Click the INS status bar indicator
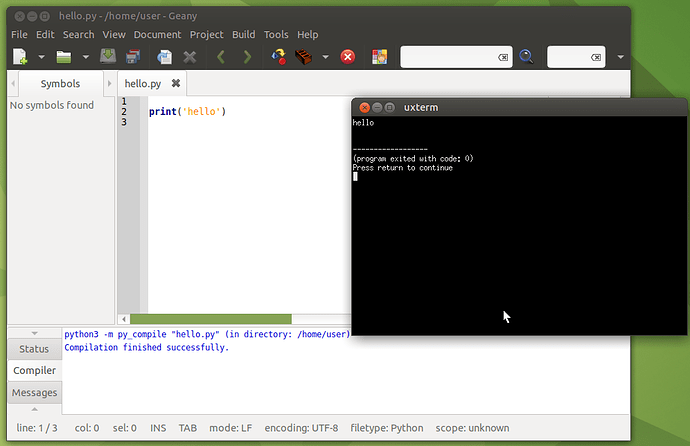This screenshot has width=690, height=446. point(158,428)
